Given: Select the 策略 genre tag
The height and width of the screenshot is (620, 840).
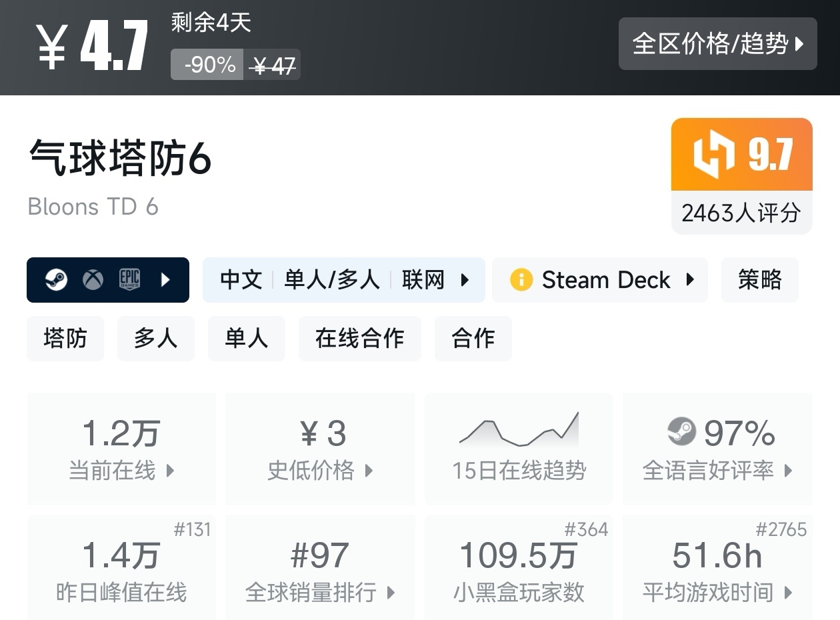Looking at the screenshot, I should [x=759, y=280].
